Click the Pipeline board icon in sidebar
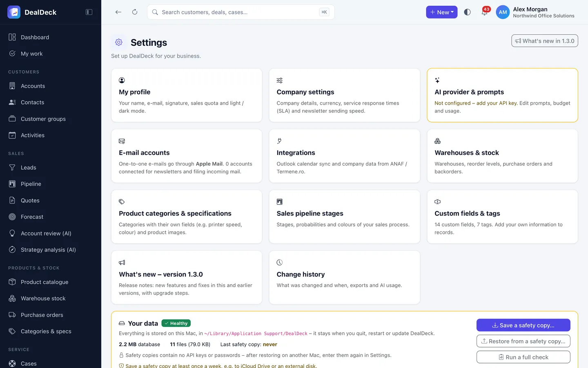The image size is (588, 368). point(12,184)
